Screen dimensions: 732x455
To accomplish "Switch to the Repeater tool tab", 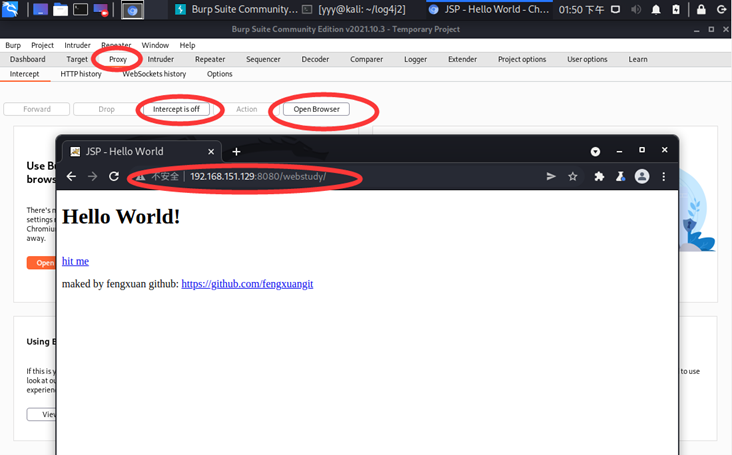I will click(x=210, y=59).
